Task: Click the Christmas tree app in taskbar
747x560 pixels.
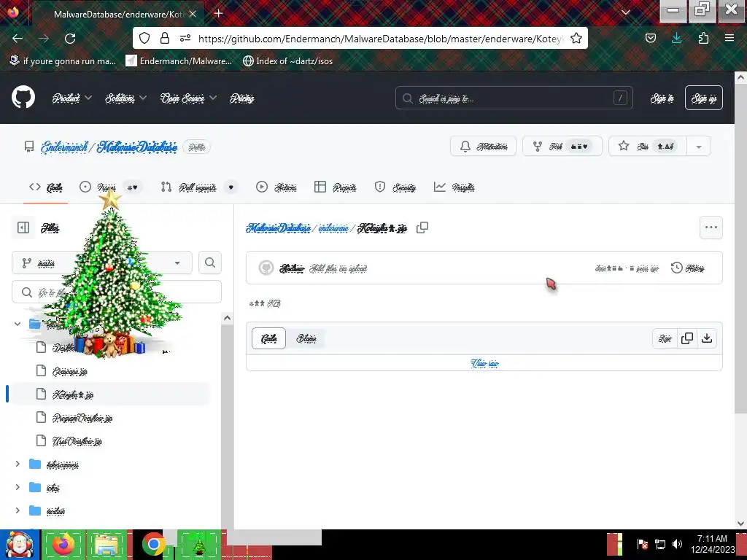Action: coord(199,545)
